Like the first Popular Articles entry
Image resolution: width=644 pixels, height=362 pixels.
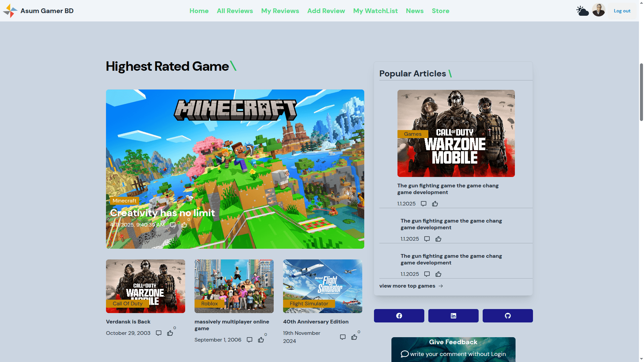click(435, 204)
